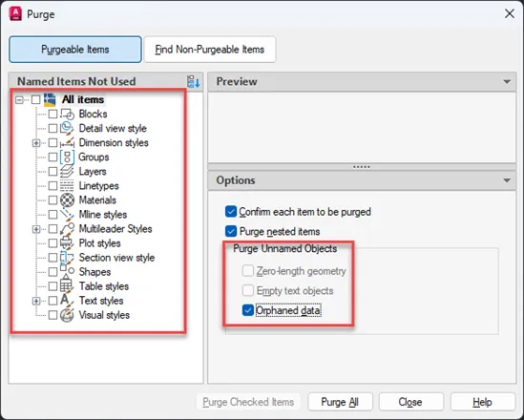
Task: Check the Materials checkbox
Action: [52, 200]
